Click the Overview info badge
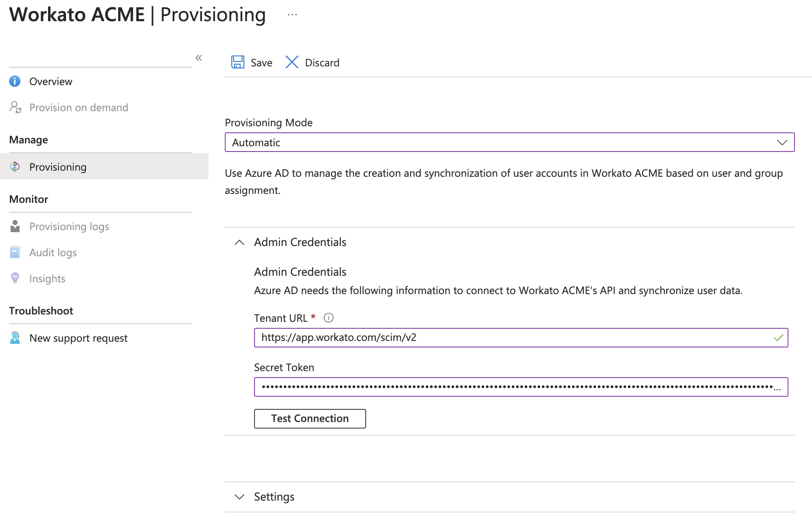 click(x=15, y=81)
